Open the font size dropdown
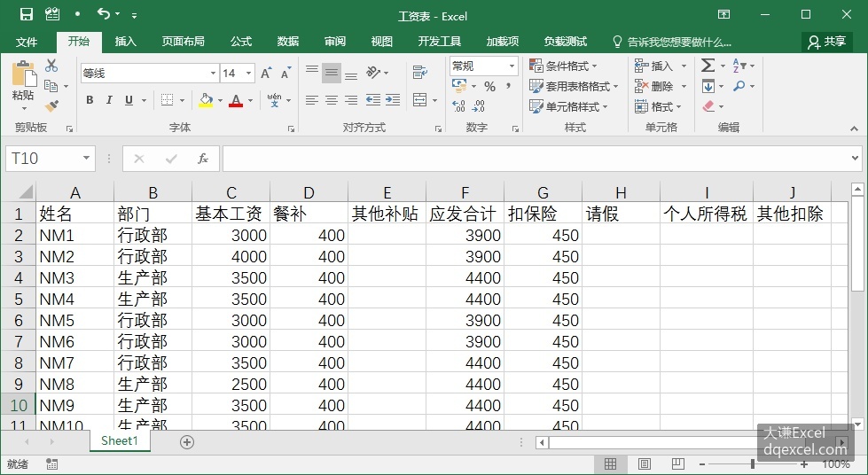The width and height of the screenshot is (868, 475). [x=249, y=73]
